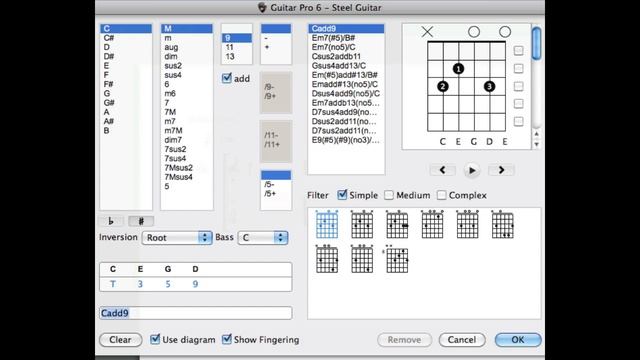The width and height of the screenshot is (640, 360).
Task: Confirm with the OK button
Action: click(x=518, y=340)
